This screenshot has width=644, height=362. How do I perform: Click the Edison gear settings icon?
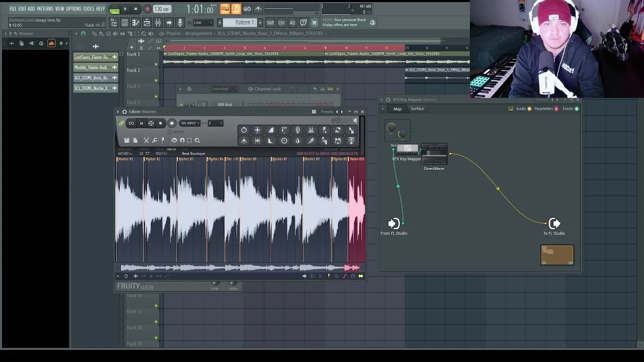click(x=124, y=112)
